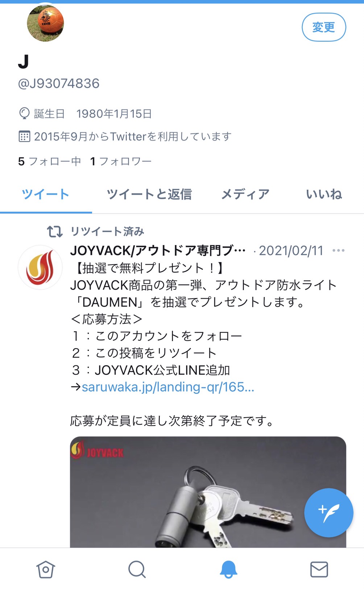The image size is (364, 591).
Task: Open the Messages envelope icon
Action: pos(319,569)
